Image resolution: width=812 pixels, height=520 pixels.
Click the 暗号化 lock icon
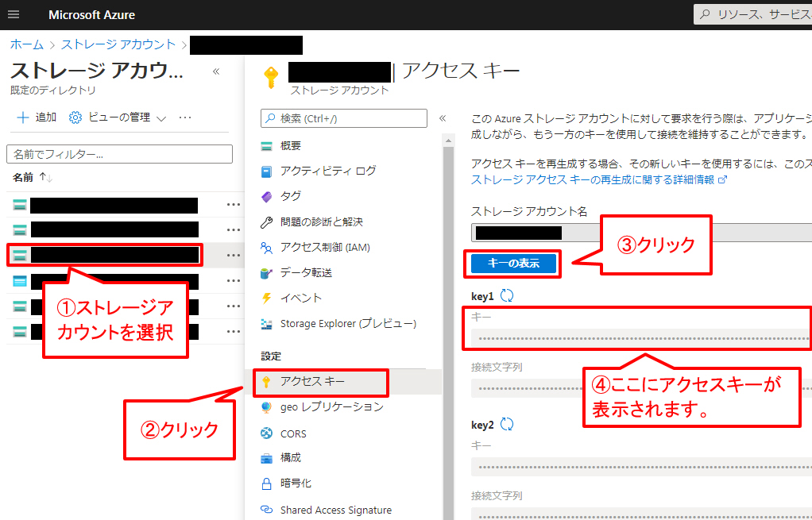(x=267, y=483)
